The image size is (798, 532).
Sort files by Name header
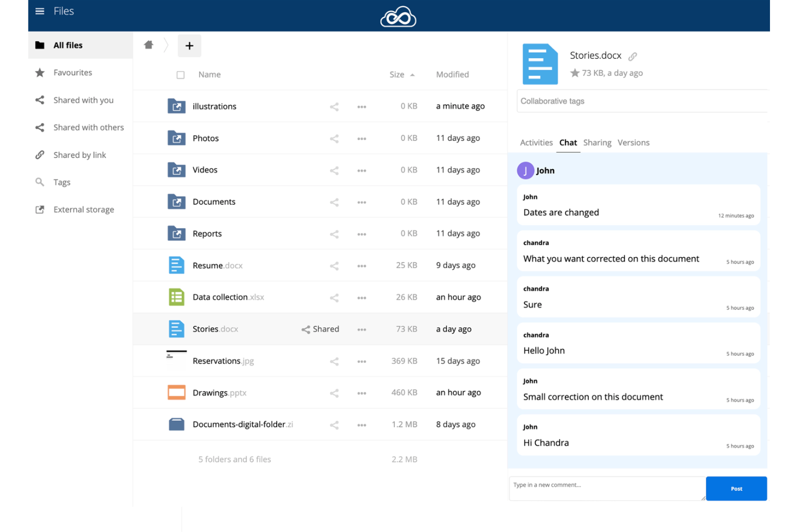(209, 74)
